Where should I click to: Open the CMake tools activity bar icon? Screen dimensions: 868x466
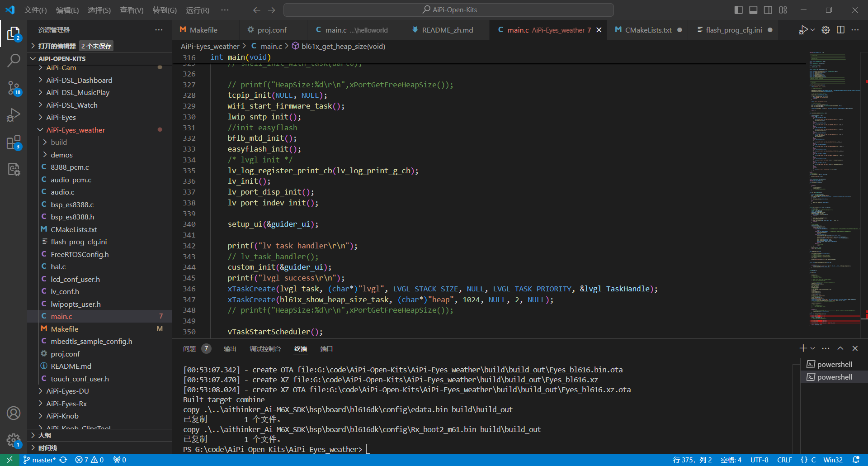coord(14,169)
